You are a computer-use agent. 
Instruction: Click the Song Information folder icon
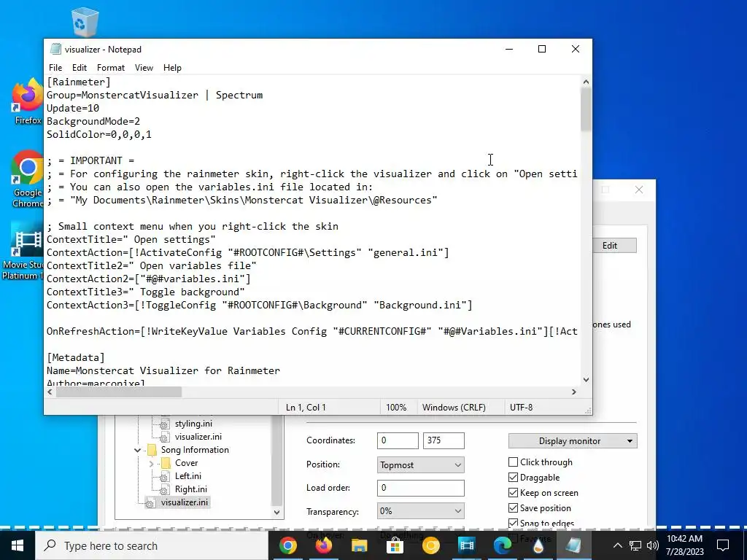click(x=152, y=449)
